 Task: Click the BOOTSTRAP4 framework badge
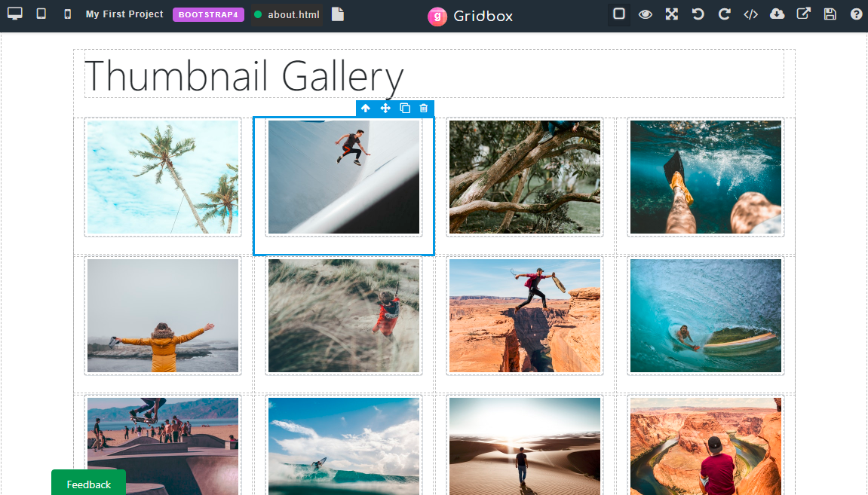click(208, 14)
